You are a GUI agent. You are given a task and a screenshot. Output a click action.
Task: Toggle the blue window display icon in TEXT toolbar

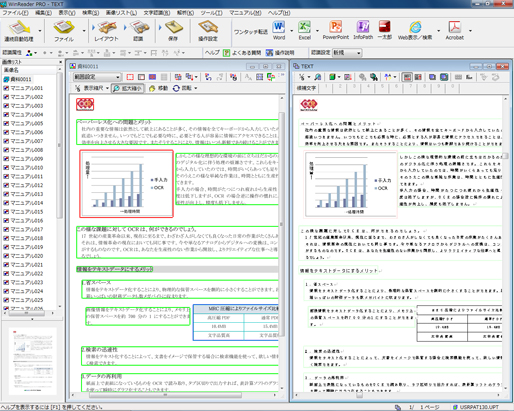click(432, 77)
